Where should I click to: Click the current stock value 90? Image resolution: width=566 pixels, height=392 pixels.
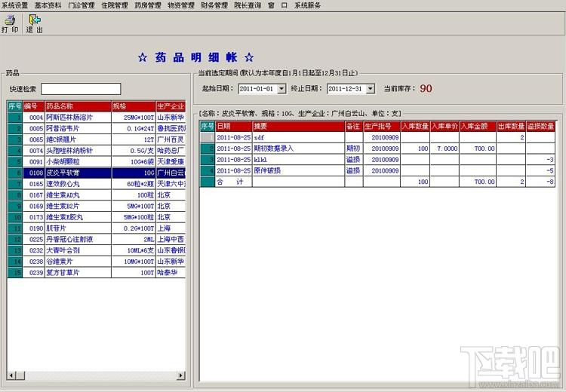[426, 88]
